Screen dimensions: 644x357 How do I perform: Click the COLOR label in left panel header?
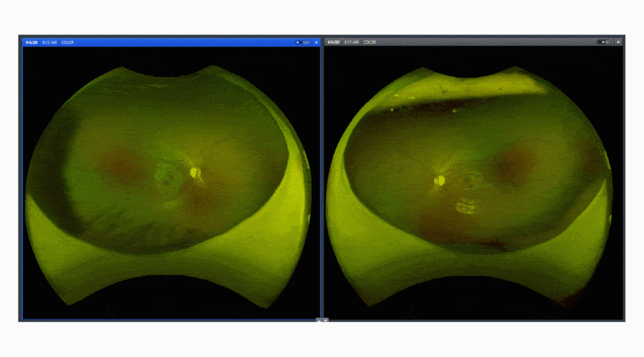(67, 42)
